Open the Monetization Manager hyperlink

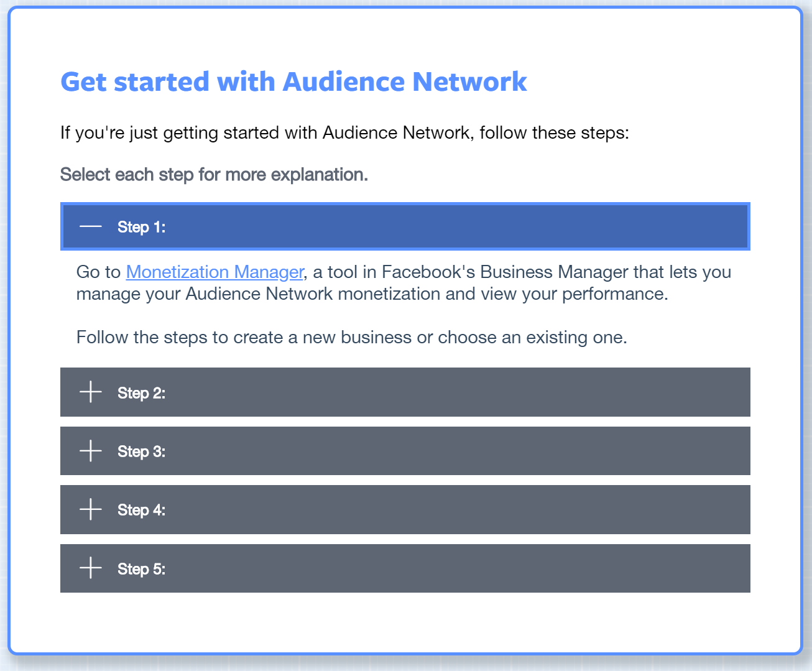point(215,272)
